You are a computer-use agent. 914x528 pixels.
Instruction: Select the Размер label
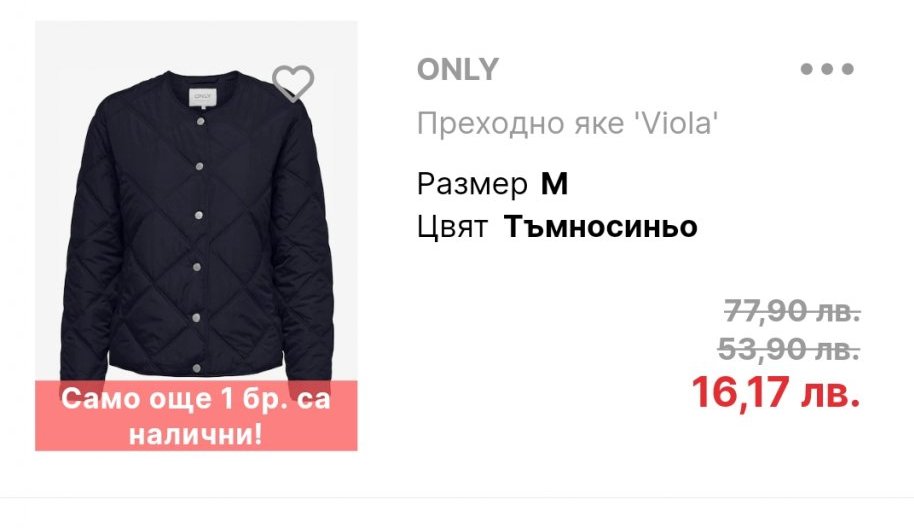(x=472, y=185)
